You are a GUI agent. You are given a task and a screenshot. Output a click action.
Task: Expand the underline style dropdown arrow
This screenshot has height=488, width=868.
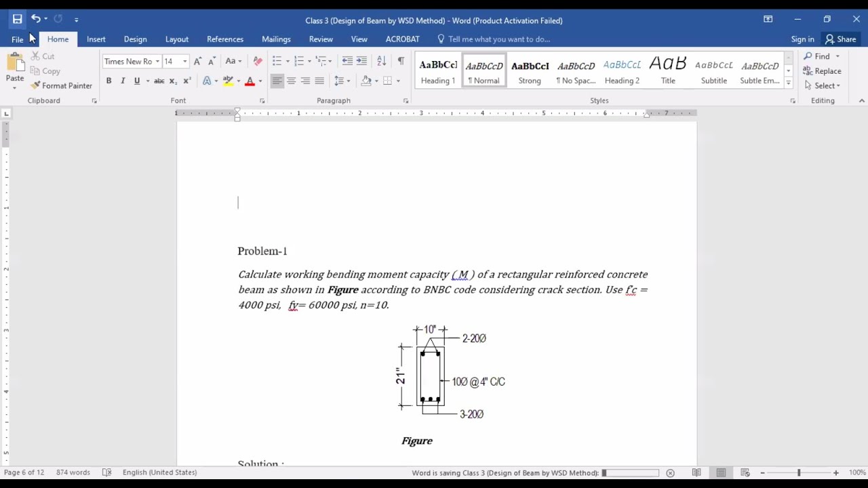(x=147, y=81)
